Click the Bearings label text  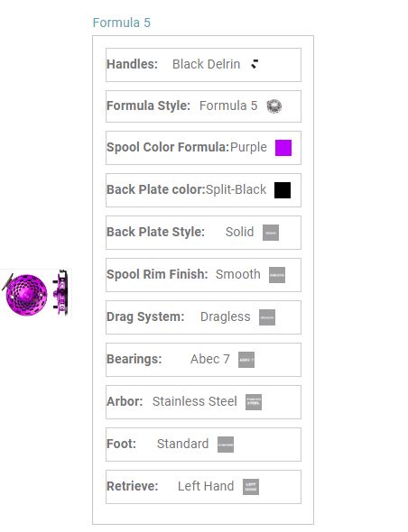[134, 359]
